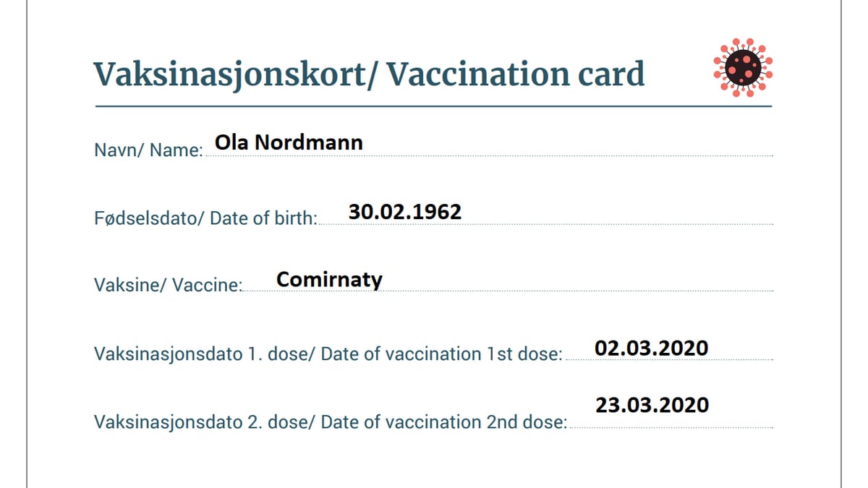Click the red coronavirus icon

tap(743, 67)
